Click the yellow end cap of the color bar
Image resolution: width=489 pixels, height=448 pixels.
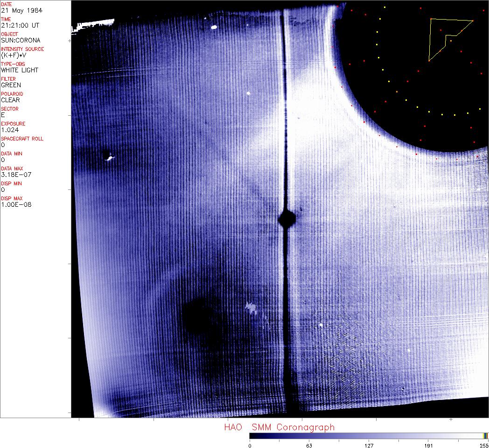(x=485, y=435)
